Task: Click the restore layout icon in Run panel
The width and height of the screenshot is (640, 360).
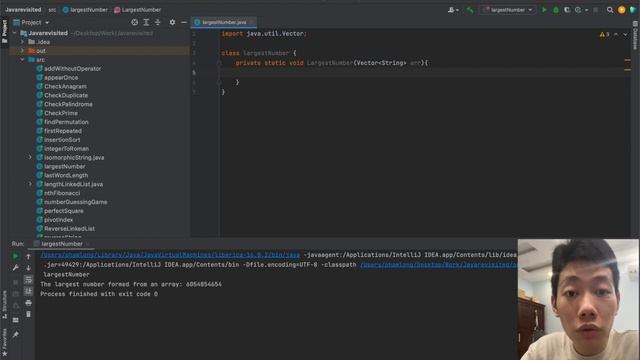Action: 16,320
